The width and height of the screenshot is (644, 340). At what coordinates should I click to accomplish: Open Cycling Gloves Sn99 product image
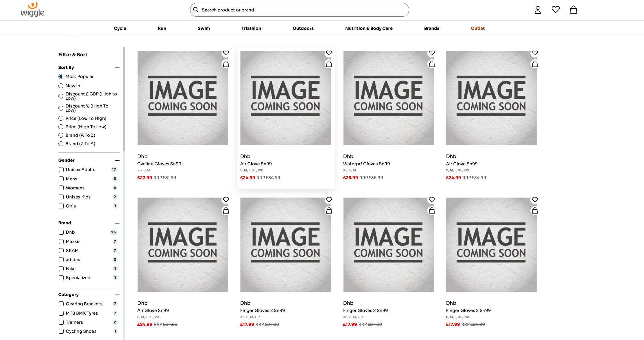(183, 98)
